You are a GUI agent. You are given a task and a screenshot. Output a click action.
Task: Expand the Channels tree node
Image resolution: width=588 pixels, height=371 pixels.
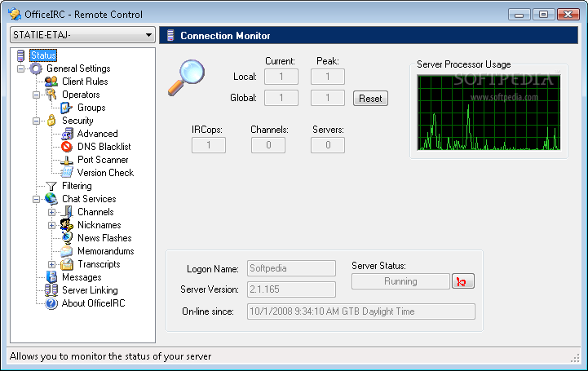(51, 213)
